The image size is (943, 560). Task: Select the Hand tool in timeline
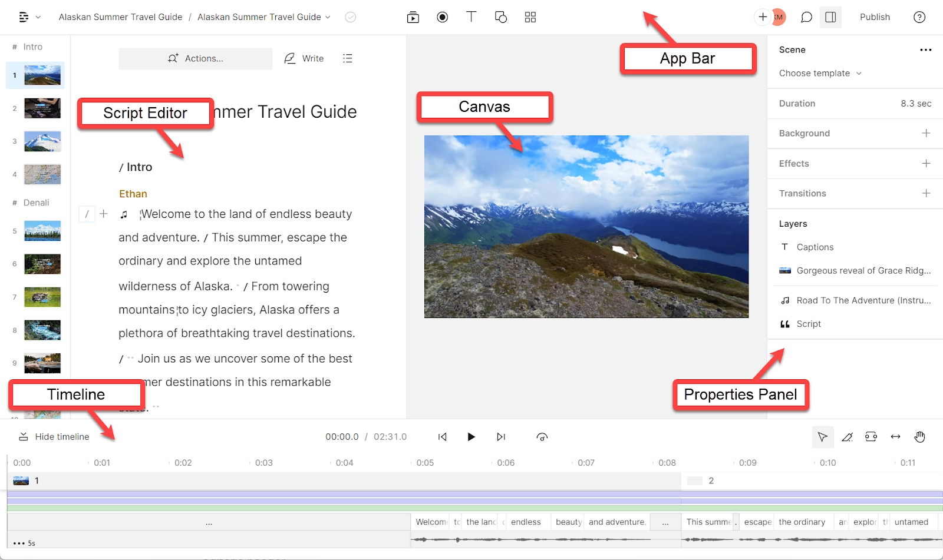(x=919, y=437)
